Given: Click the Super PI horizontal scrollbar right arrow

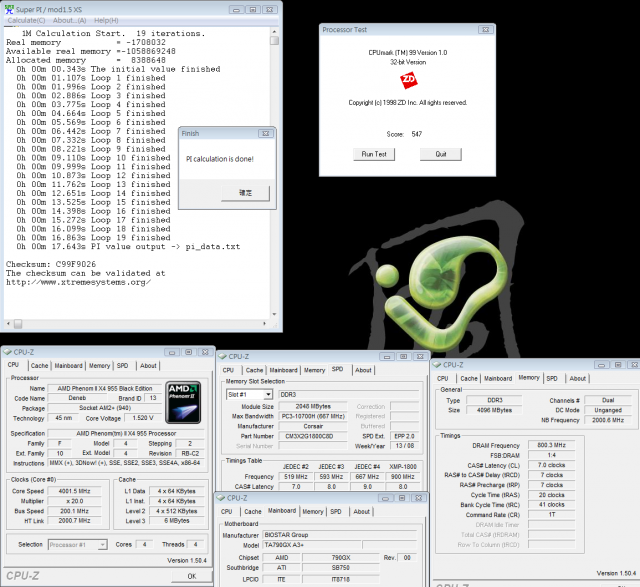Looking at the screenshot, I should pos(264,324).
